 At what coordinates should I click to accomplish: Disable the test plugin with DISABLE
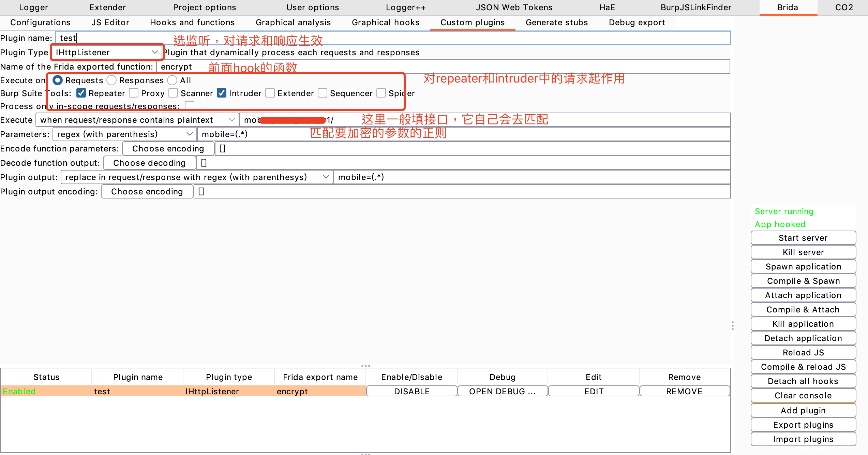[411, 391]
